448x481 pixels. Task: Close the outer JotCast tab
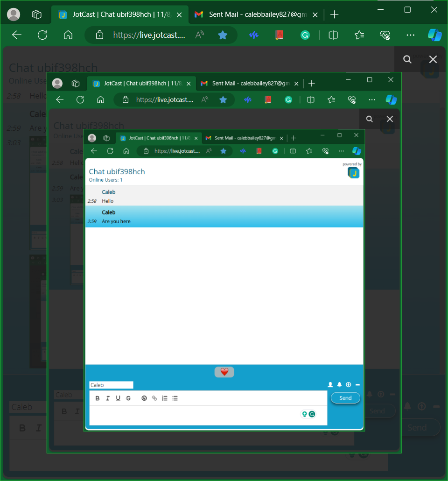[x=179, y=15]
